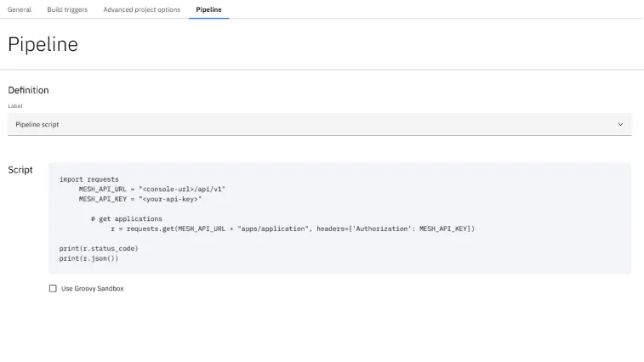Screen dimensions: 644x362
Task: Click the import requests line in script
Action: pos(89,179)
